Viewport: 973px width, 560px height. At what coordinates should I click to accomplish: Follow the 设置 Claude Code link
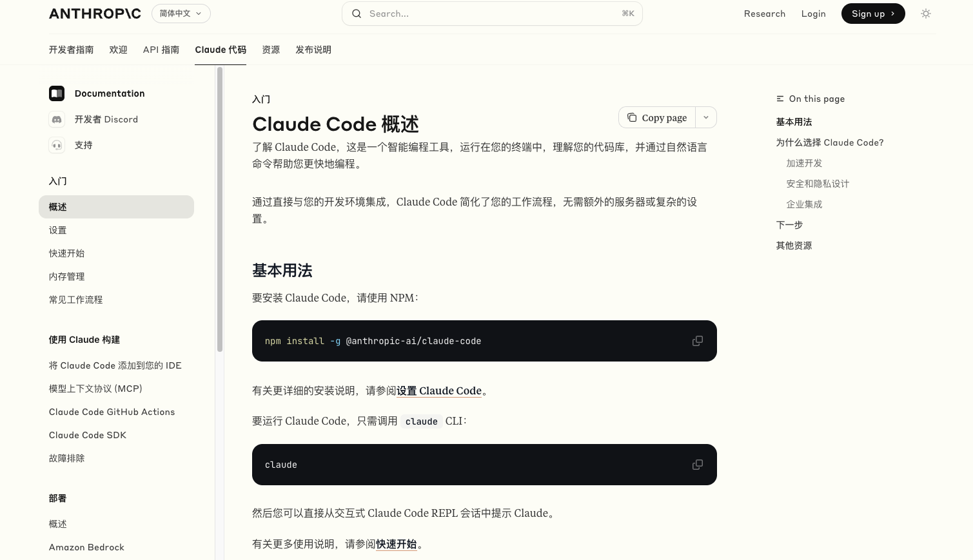pyautogui.click(x=439, y=391)
